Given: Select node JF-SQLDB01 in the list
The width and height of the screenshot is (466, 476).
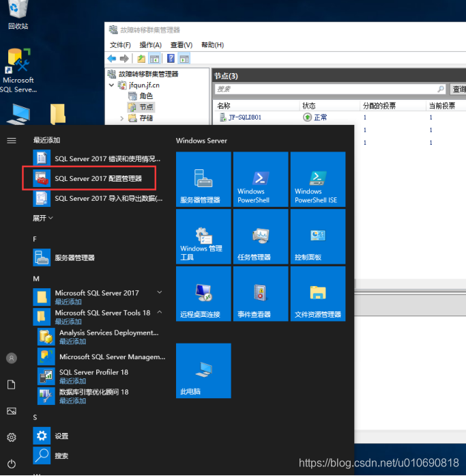Looking at the screenshot, I should [245, 117].
